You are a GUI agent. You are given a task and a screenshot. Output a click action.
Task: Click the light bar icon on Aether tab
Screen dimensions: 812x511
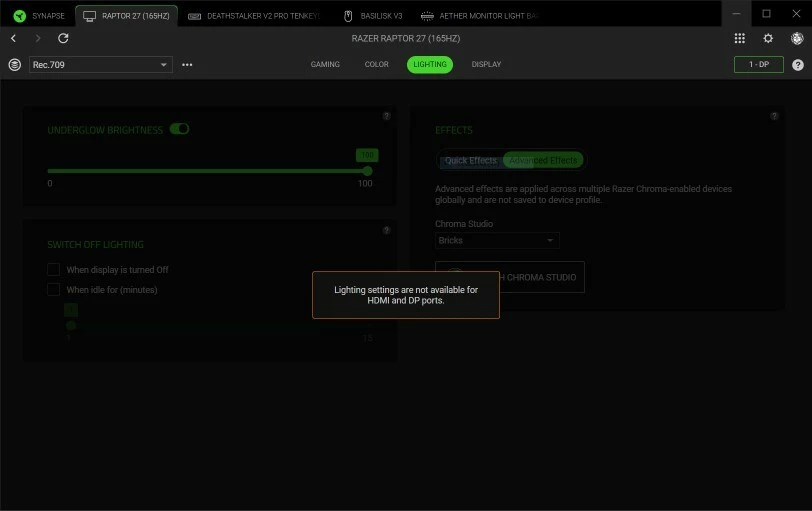pos(427,16)
